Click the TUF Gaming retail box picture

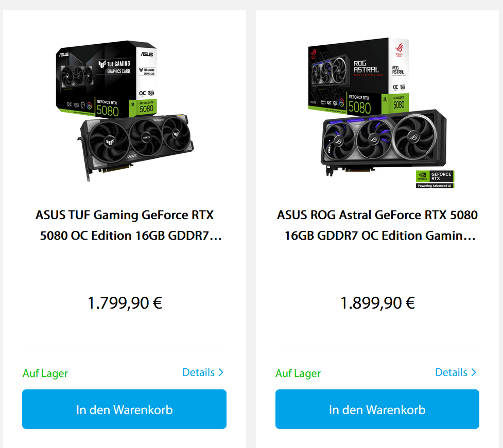pyautogui.click(x=106, y=77)
